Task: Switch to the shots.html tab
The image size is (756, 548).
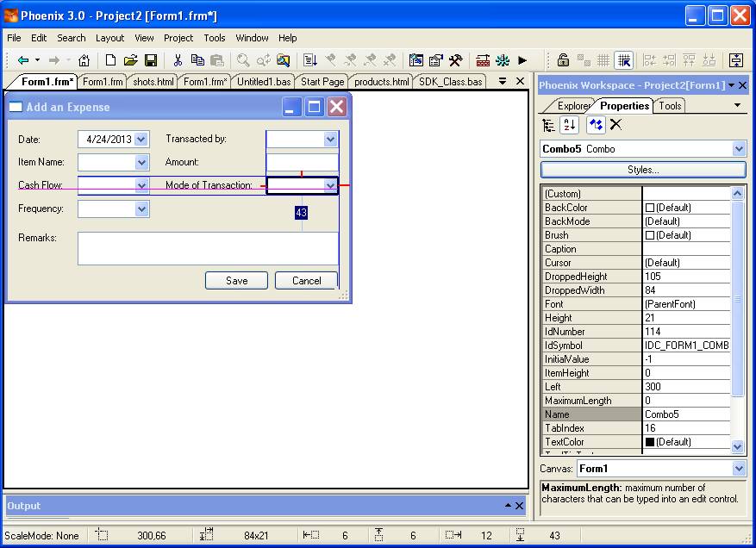Action: (153, 82)
